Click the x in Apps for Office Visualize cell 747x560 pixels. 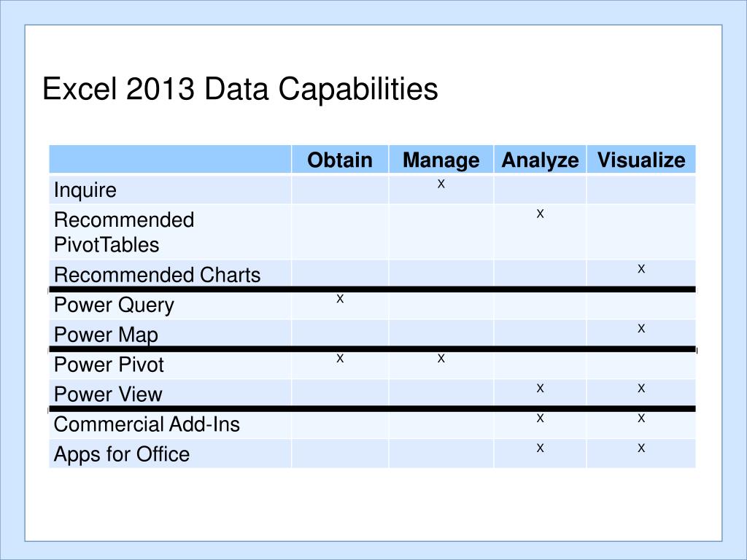pyautogui.click(x=641, y=448)
